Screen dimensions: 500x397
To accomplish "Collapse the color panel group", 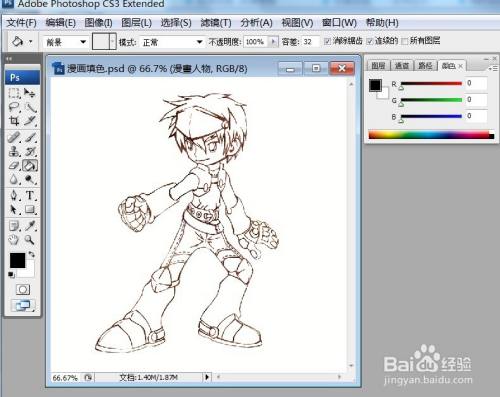I will [486, 59].
